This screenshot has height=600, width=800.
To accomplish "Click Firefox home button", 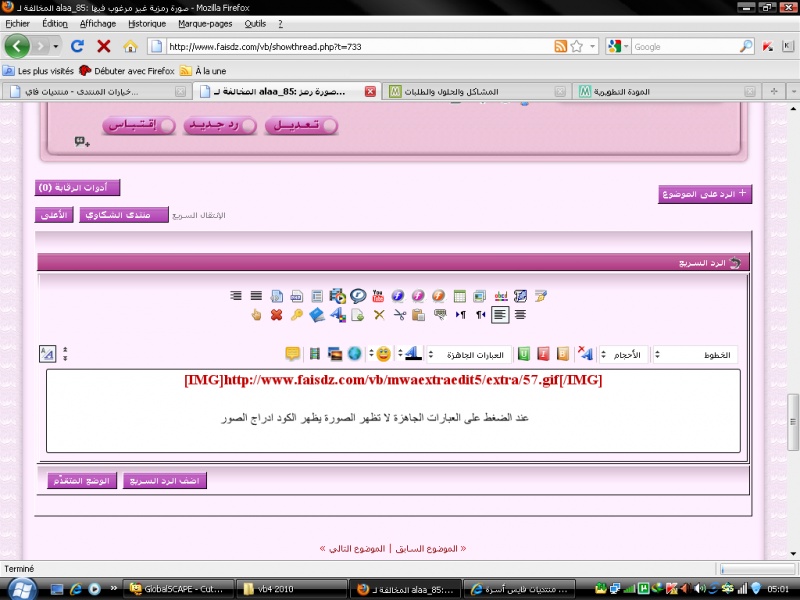I will click(x=130, y=46).
